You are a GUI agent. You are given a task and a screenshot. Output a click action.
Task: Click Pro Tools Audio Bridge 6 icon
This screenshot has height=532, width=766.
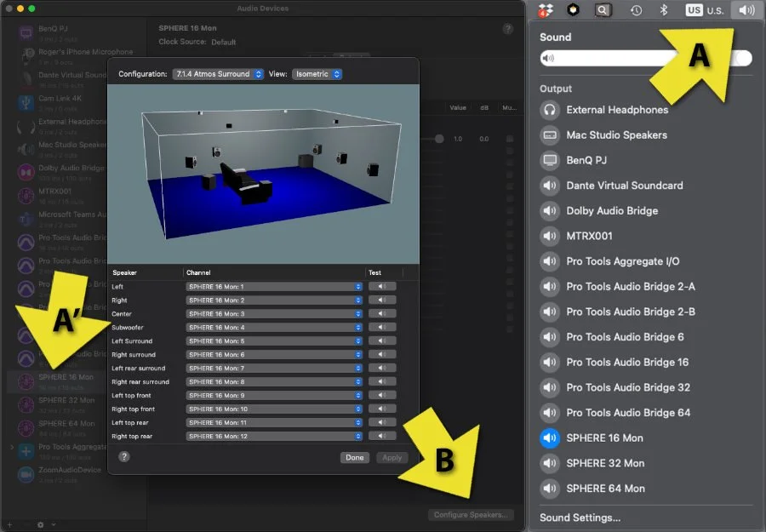[550, 337]
